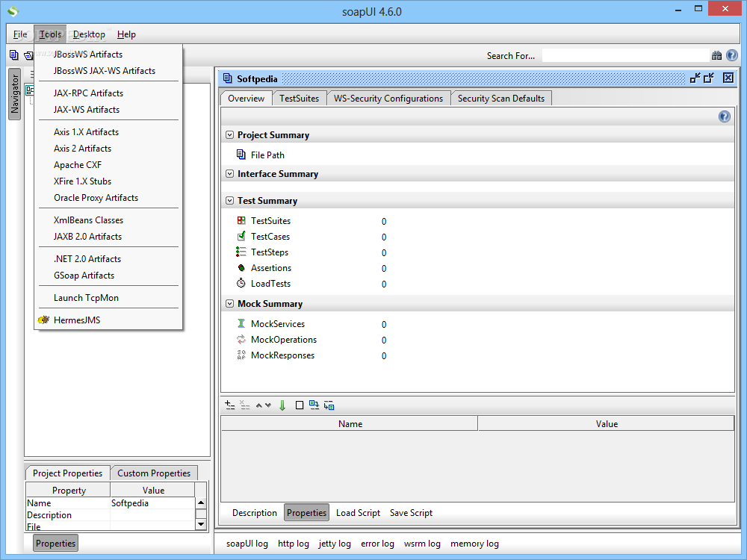Click the File Path document icon

tap(241, 155)
